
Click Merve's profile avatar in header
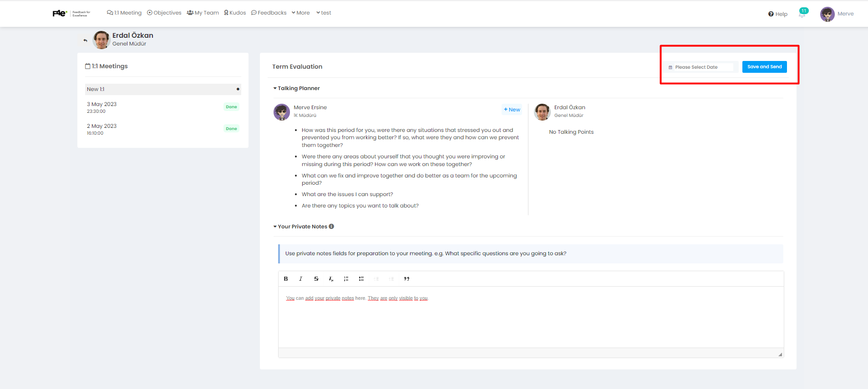(x=827, y=14)
